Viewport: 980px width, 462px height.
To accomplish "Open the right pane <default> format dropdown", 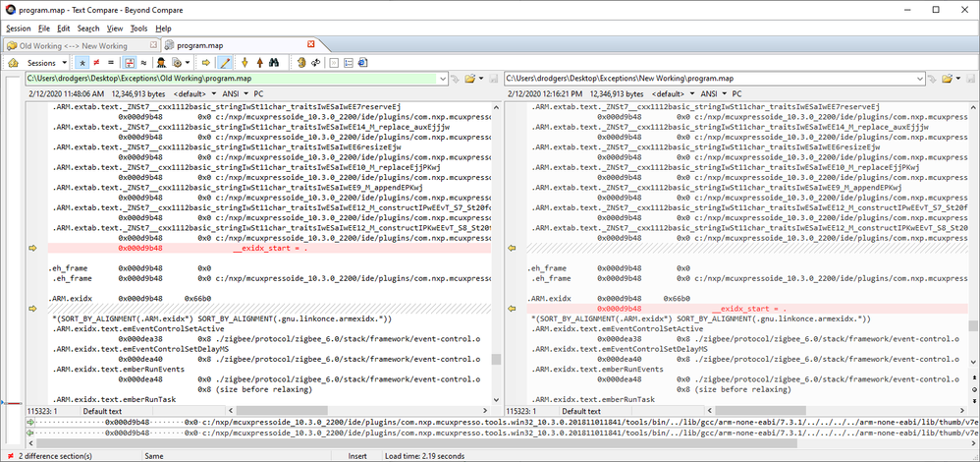I will (x=672, y=93).
